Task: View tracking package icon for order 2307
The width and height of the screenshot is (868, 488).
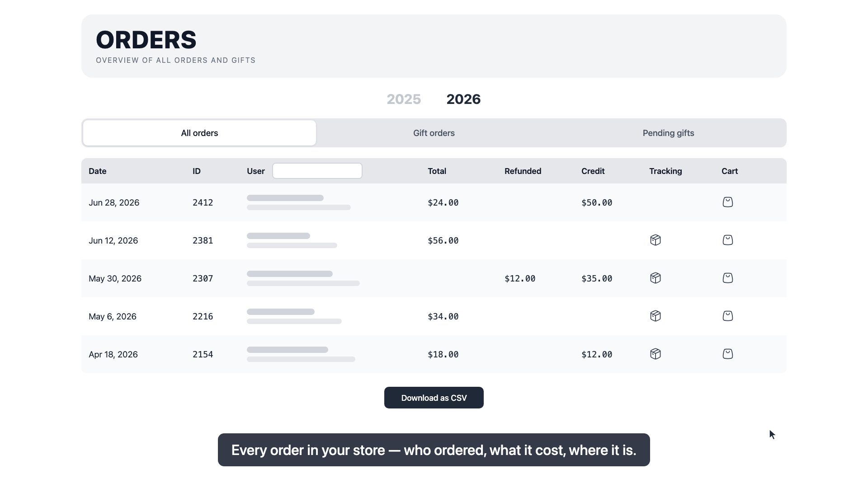Action: coord(655,278)
